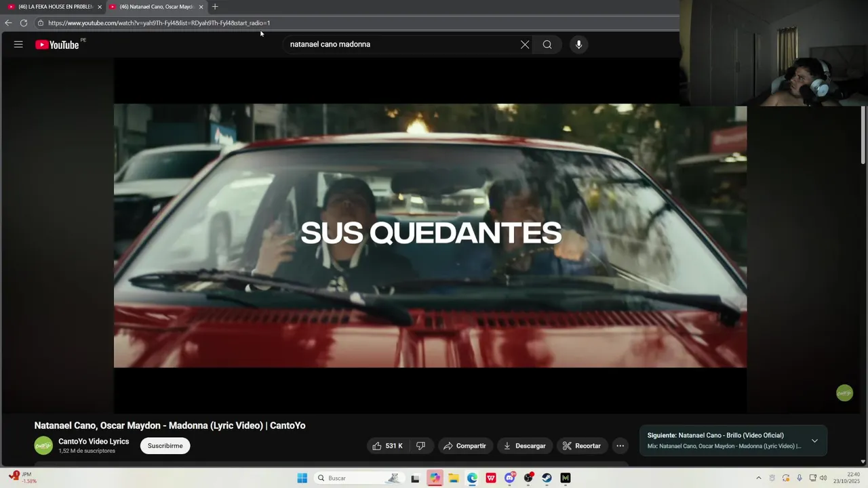Like the video (531 K)
868x488 pixels.
point(388,446)
